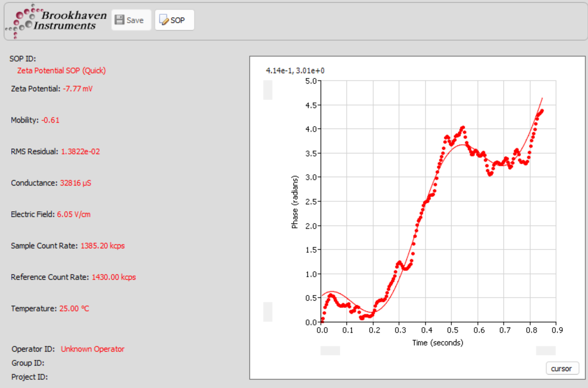Click the Zeta Potential value -7.77 mV
This screenshot has height=388, width=588.
pyautogui.click(x=78, y=89)
